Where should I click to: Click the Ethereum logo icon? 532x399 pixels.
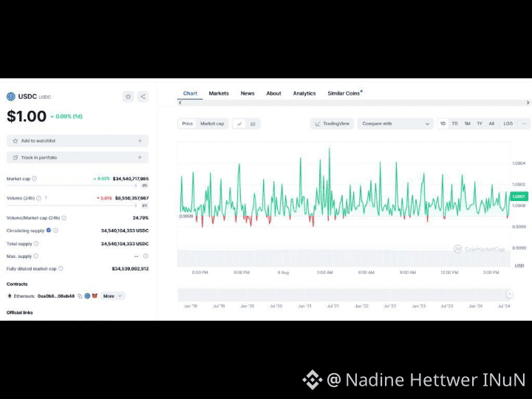point(10,296)
